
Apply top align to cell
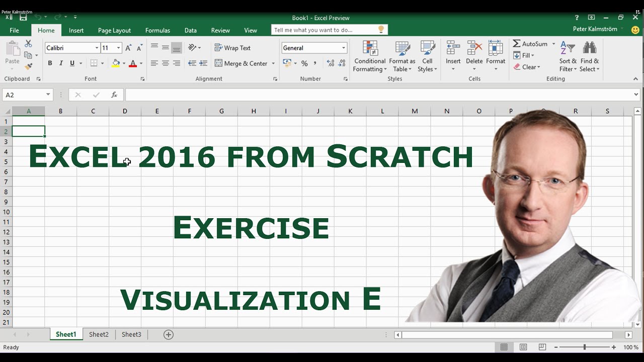point(154,48)
